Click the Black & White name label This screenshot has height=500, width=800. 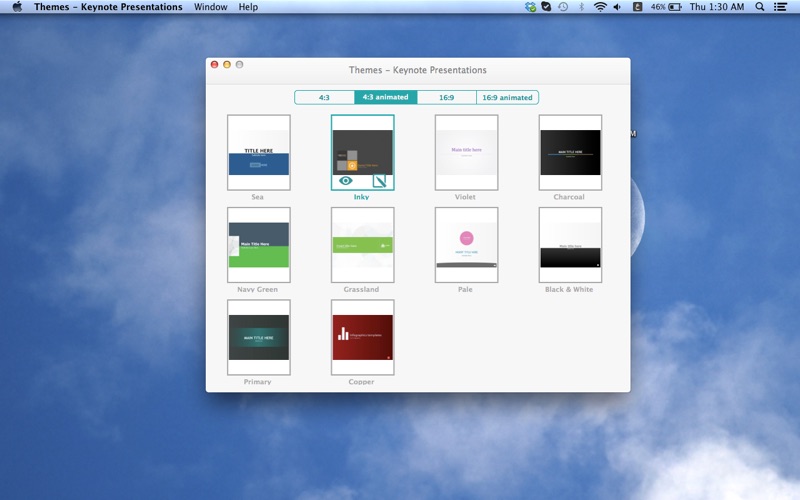pos(569,289)
